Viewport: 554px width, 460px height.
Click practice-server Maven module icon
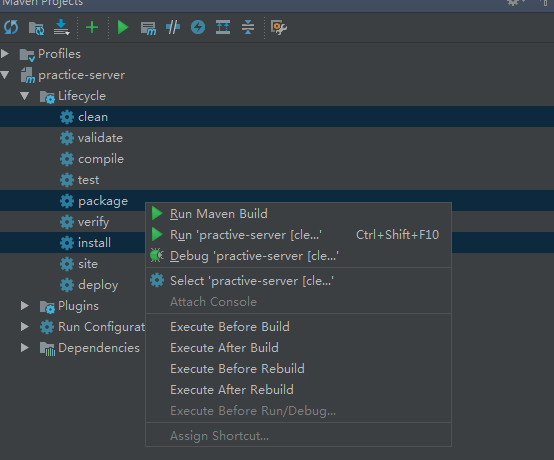click(x=28, y=75)
